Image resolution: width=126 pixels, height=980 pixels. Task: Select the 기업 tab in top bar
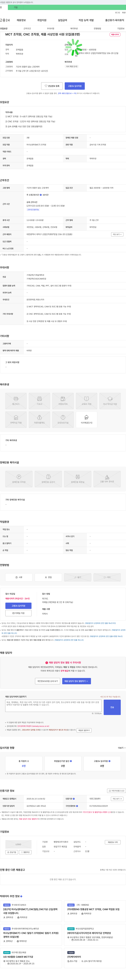click(16, 7)
